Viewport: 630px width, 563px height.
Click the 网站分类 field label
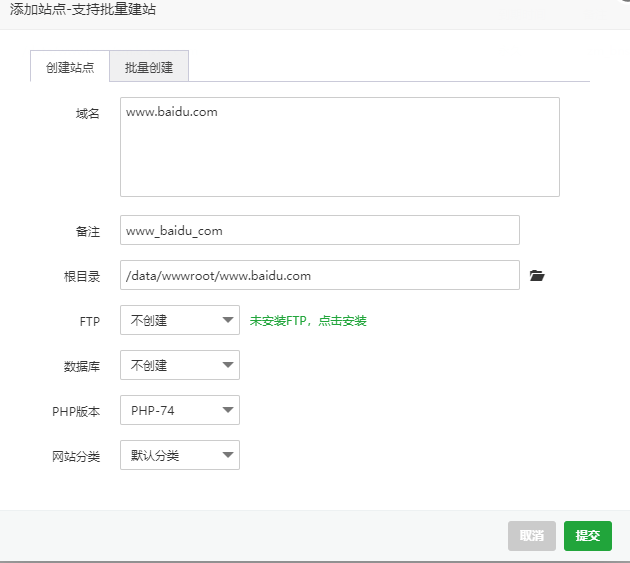coord(76,457)
